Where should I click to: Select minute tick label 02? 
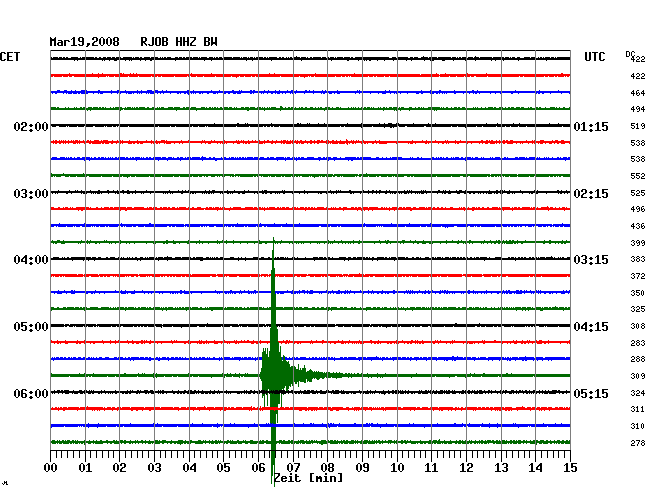(119, 468)
